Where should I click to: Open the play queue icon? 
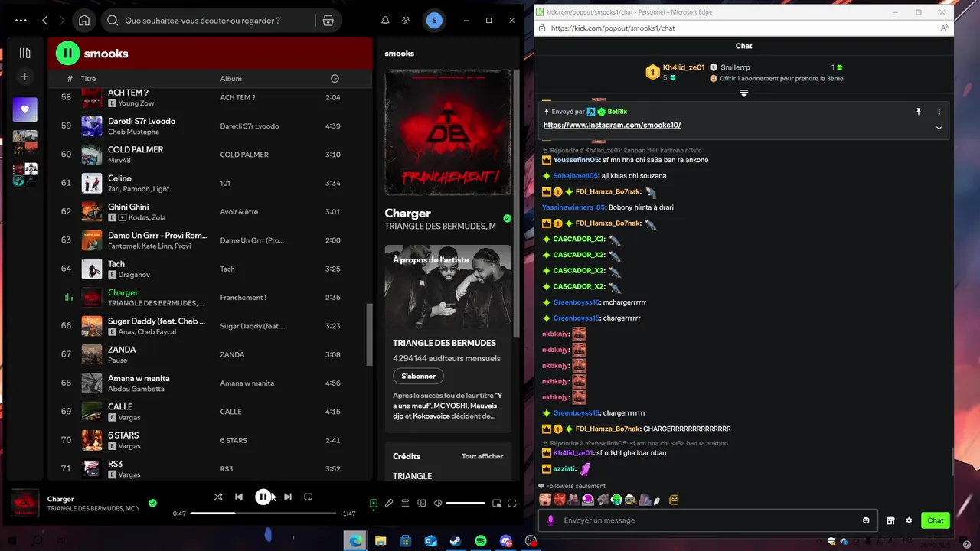pos(405,503)
